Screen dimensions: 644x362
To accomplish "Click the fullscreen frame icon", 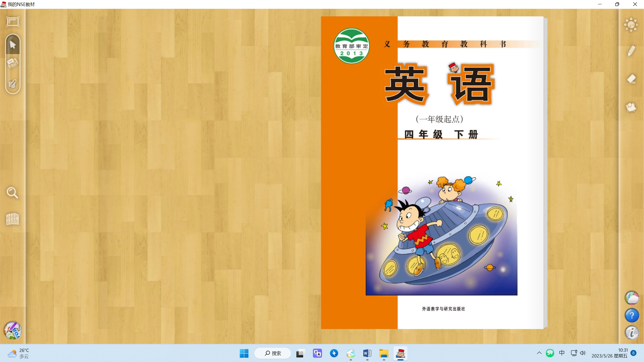I will [13, 22].
